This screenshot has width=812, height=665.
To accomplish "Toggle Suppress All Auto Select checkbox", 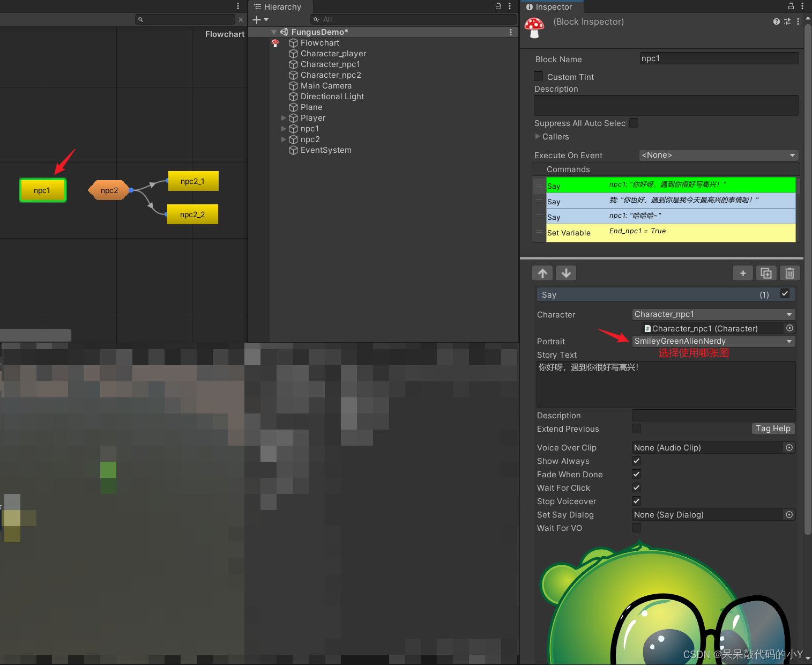I will [x=634, y=123].
